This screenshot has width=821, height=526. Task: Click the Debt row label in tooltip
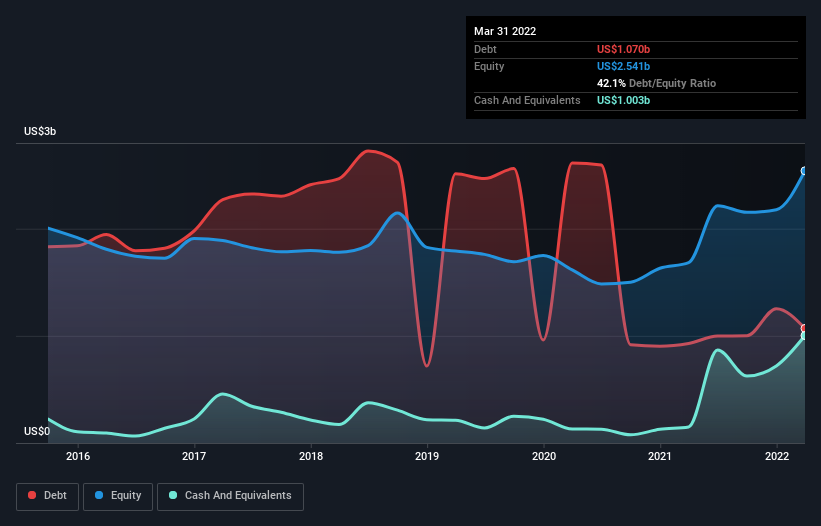point(485,49)
